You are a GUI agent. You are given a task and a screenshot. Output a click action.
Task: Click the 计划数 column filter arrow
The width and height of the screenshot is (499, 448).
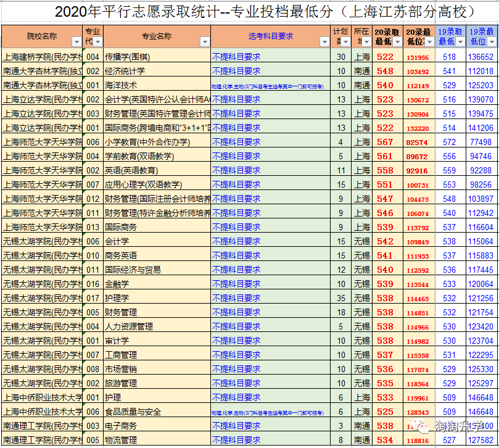[345, 42]
